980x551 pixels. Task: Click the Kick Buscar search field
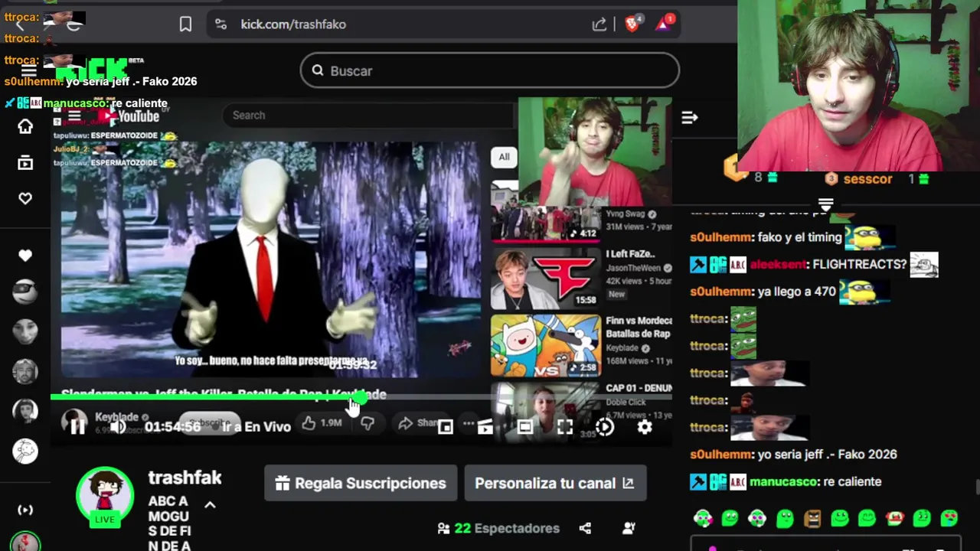[490, 70]
